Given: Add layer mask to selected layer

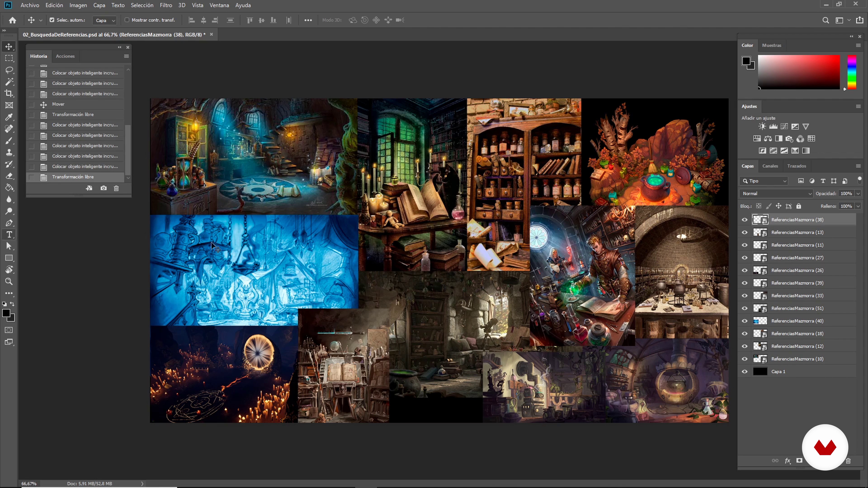Looking at the screenshot, I should click(799, 460).
